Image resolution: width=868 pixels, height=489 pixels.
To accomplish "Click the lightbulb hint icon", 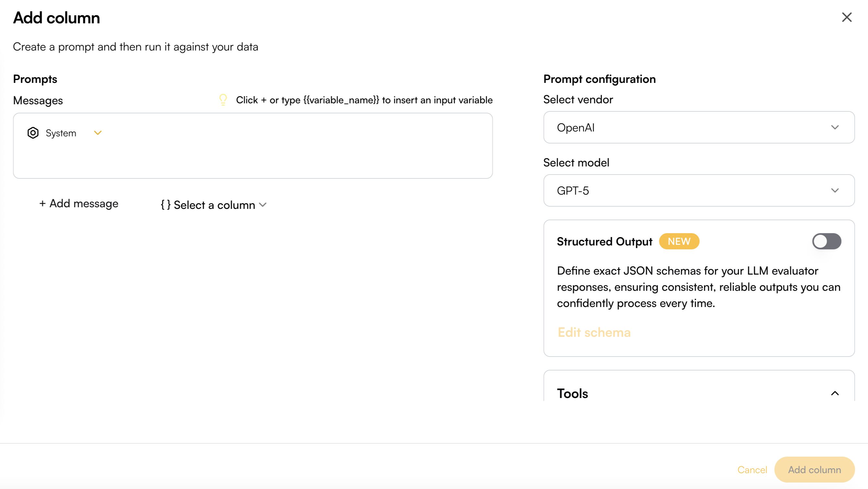I will tap(223, 100).
